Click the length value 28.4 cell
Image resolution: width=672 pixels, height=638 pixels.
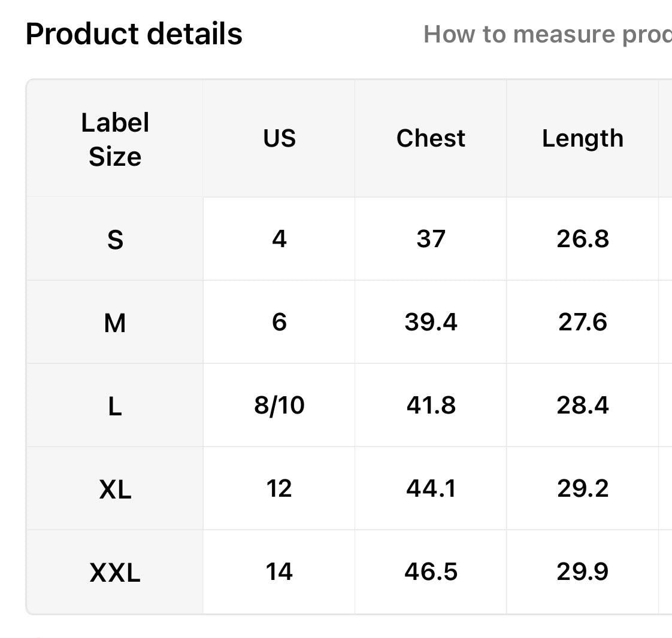pyautogui.click(x=582, y=405)
